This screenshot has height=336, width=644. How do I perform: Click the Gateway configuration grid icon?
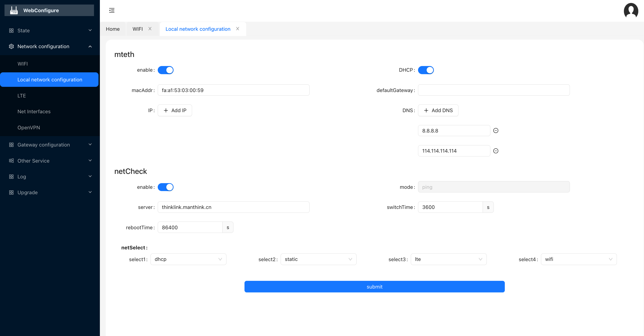click(11, 145)
